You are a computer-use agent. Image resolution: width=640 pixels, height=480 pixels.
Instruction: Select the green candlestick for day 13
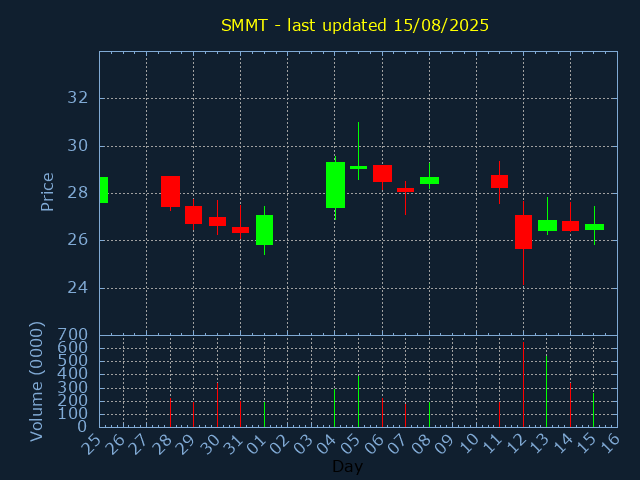pyautogui.click(x=547, y=225)
